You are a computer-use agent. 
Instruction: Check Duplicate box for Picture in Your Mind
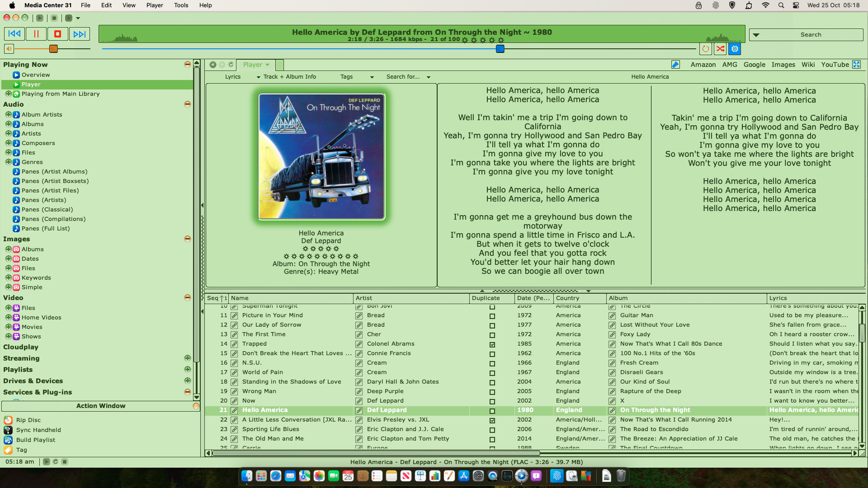tap(492, 316)
